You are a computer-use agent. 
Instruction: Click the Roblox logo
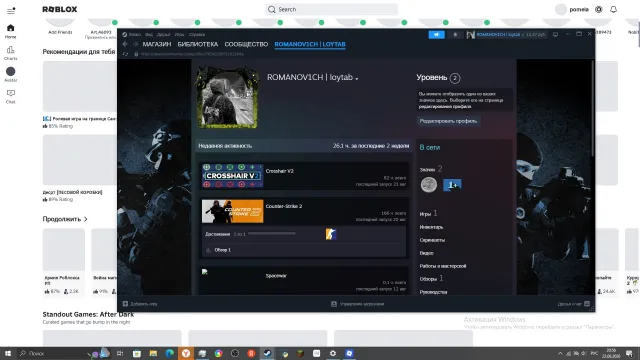tap(60, 9)
